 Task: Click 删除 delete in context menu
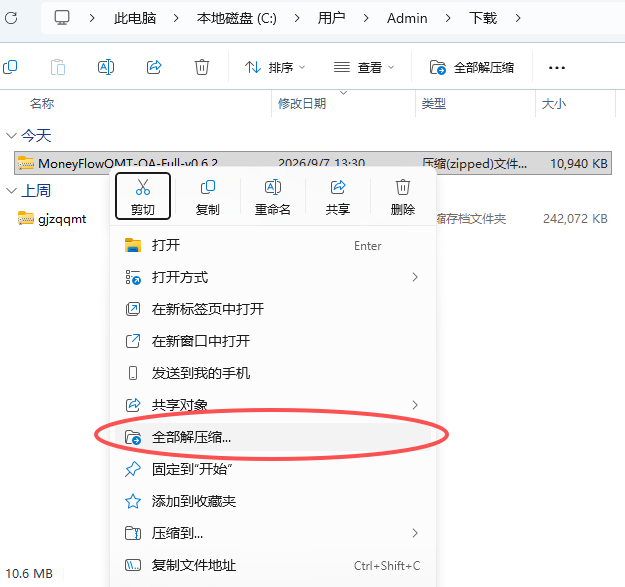pyautogui.click(x=403, y=196)
